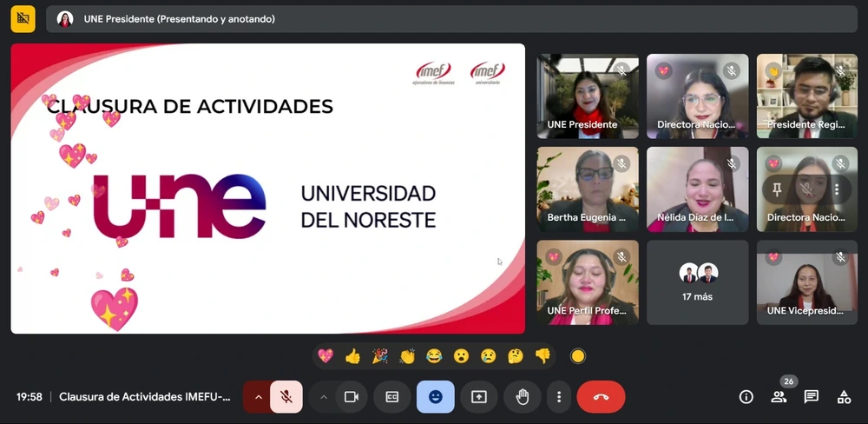Expand audio settings arrow beside microphone
The height and width of the screenshot is (424, 868).
pyautogui.click(x=257, y=397)
